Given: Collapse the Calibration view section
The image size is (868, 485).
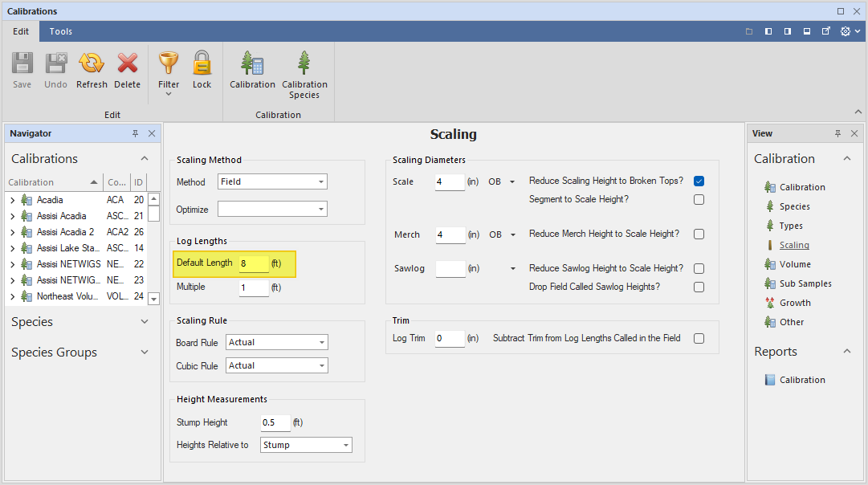Looking at the screenshot, I should (847, 158).
